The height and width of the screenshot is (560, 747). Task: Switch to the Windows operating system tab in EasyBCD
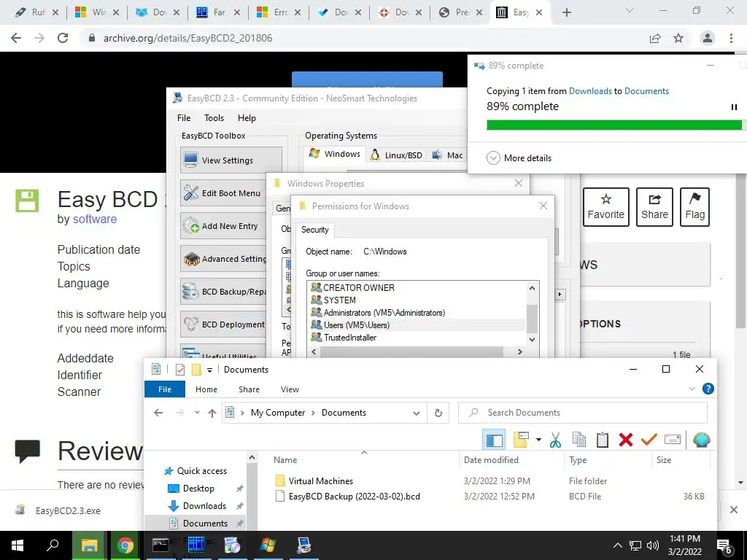click(335, 154)
